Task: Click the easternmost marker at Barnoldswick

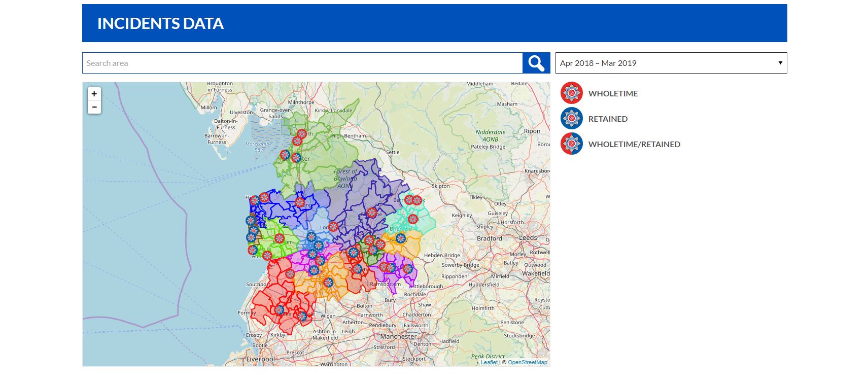Action: 417,200
